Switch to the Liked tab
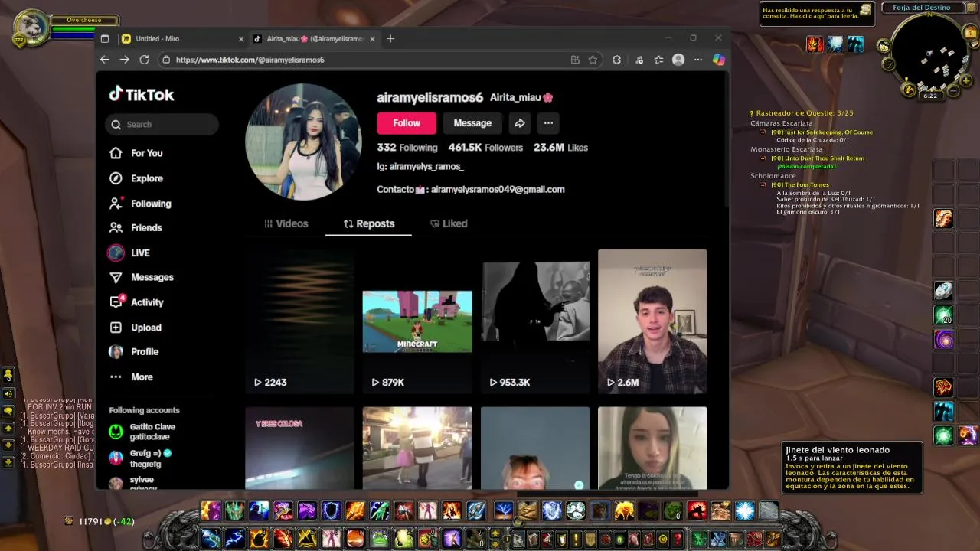 coord(449,223)
